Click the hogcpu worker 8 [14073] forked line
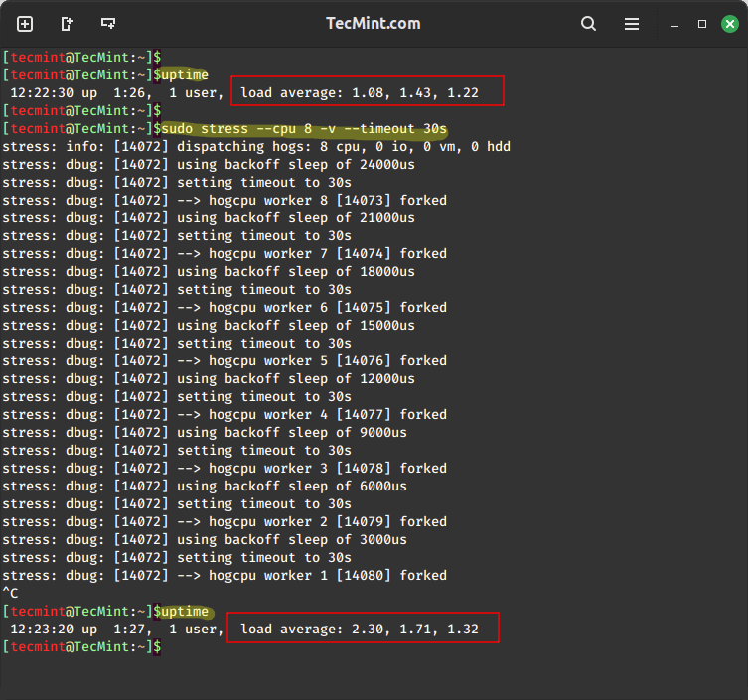Viewport: 748px width, 700px height. pyautogui.click(x=224, y=201)
